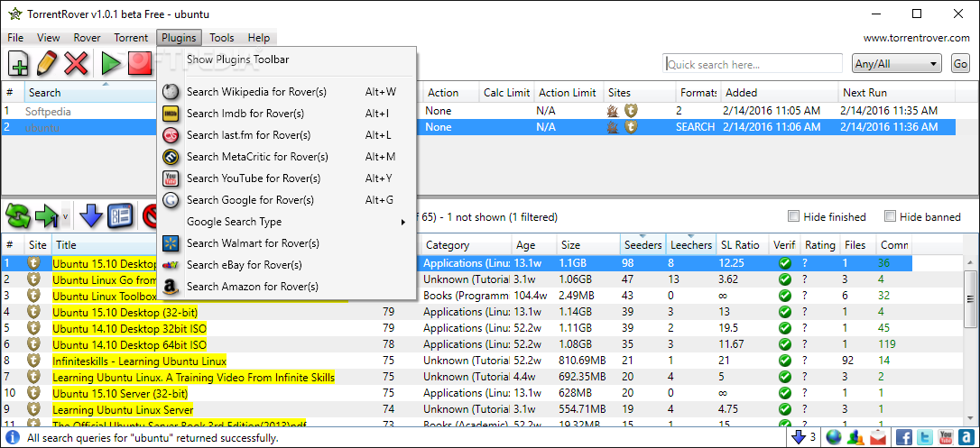Click the blue down-arrow download toolbar icon
980x448 pixels.
91,216
